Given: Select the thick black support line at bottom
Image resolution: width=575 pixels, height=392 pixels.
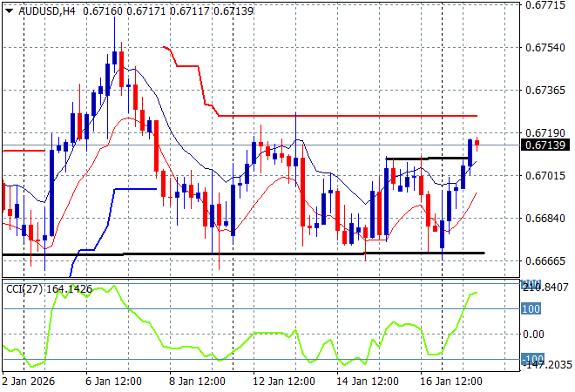Looking at the screenshot, I should tap(261, 253).
